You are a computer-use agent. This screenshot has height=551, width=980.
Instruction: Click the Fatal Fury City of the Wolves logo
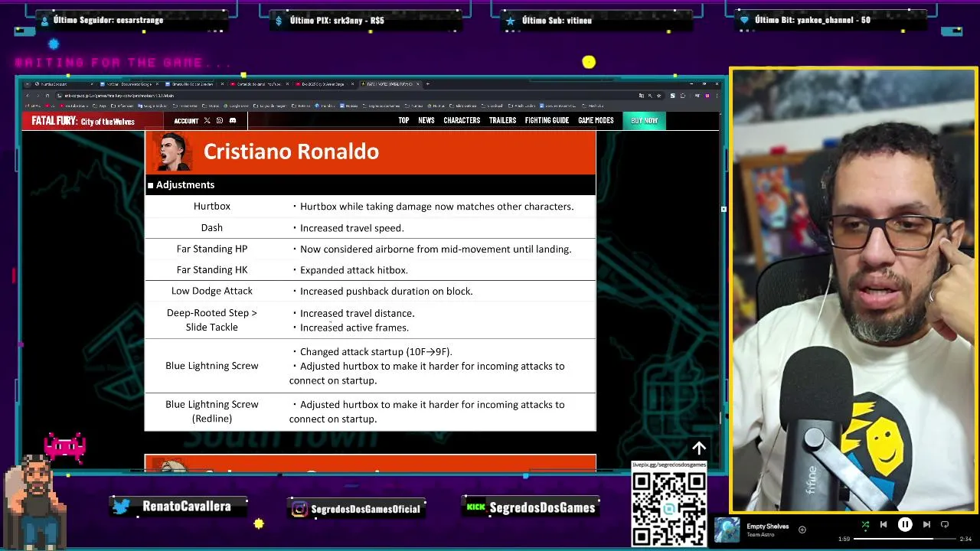(83, 121)
